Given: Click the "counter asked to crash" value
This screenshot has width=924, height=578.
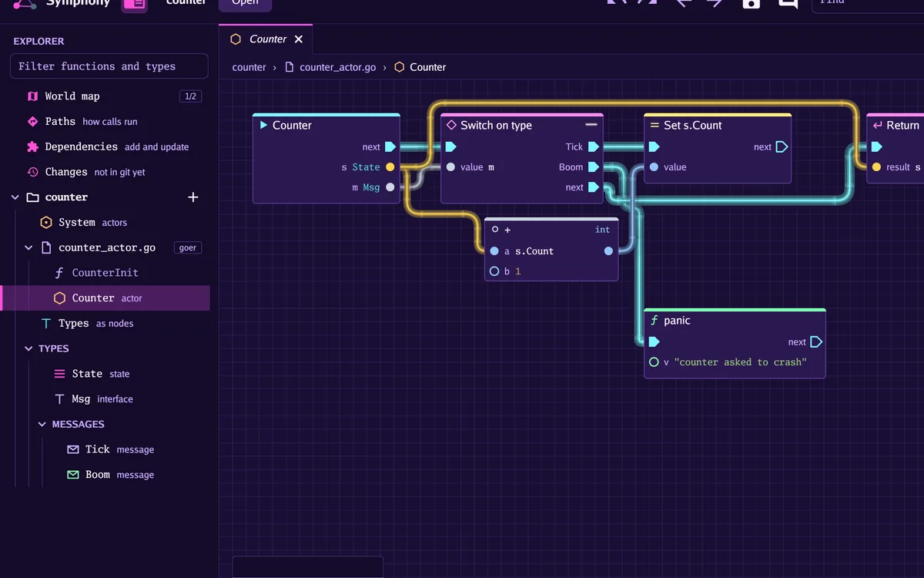Looking at the screenshot, I should [x=740, y=362].
